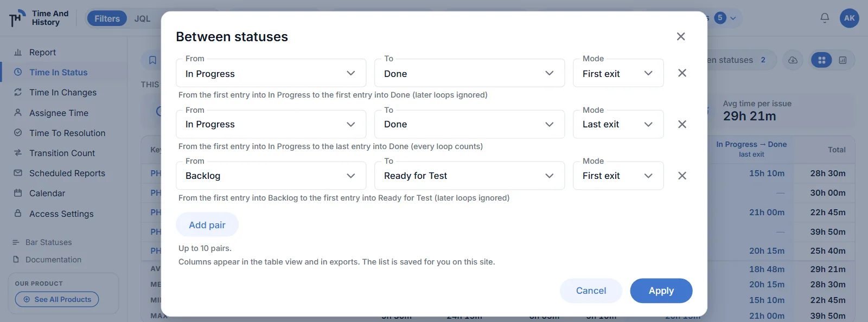Click the 15h 10m cell beside 28h 30m
Screen dimensions: 868x322
(x=767, y=173)
